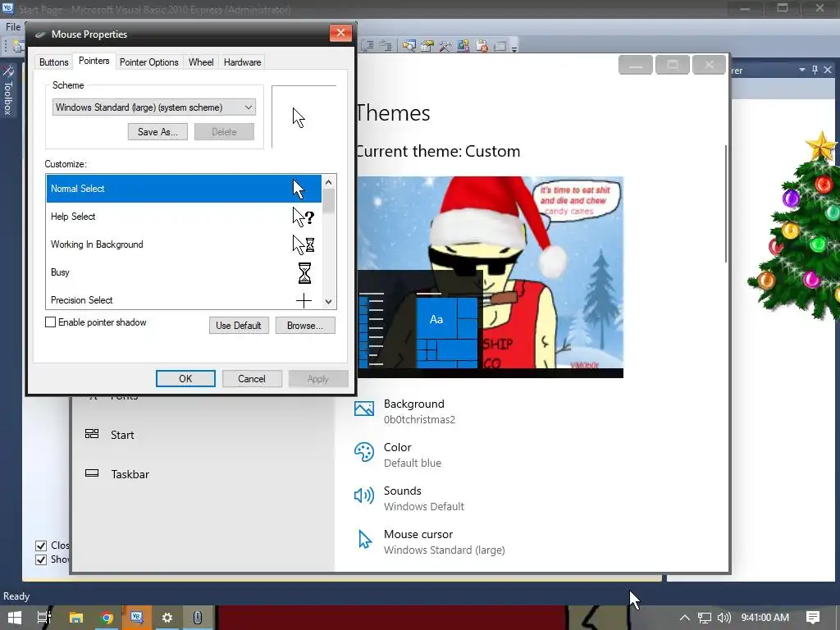Open the Taskbar settings page link

coord(130,474)
